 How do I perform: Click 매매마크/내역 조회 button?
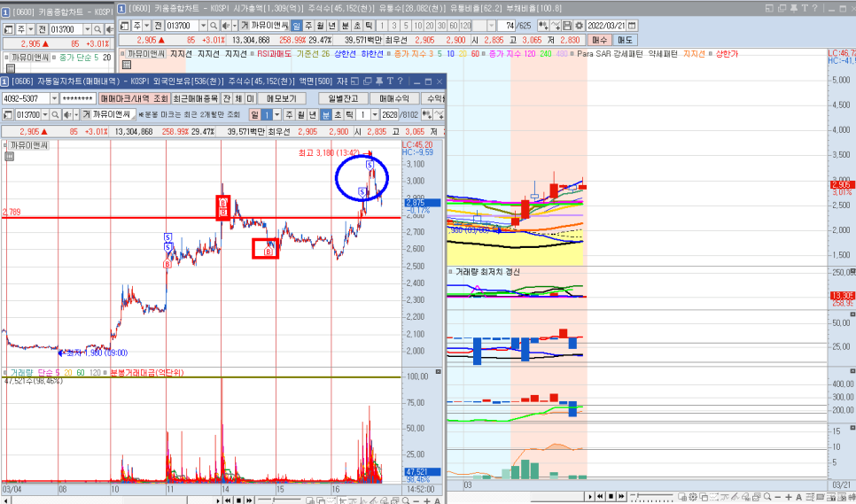134,98
